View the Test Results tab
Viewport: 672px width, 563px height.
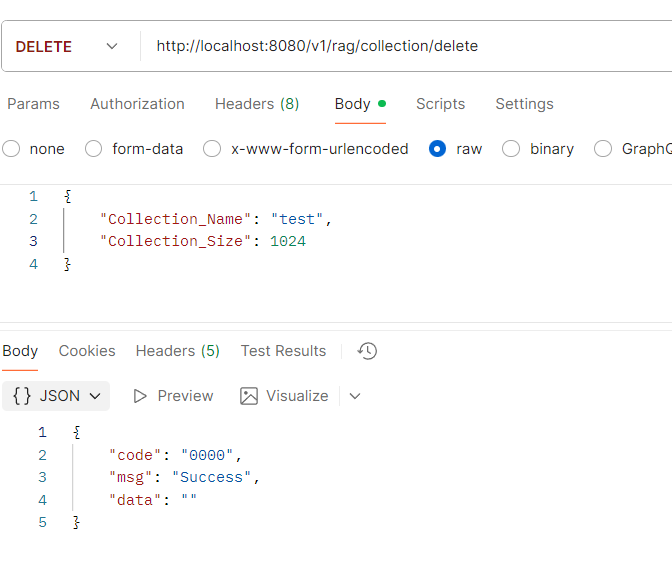point(283,351)
